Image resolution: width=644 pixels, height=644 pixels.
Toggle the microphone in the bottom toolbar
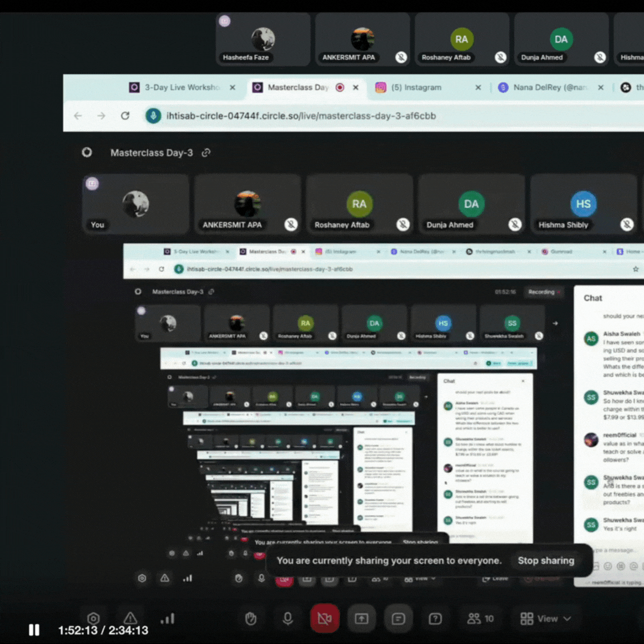pyautogui.click(x=287, y=618)
